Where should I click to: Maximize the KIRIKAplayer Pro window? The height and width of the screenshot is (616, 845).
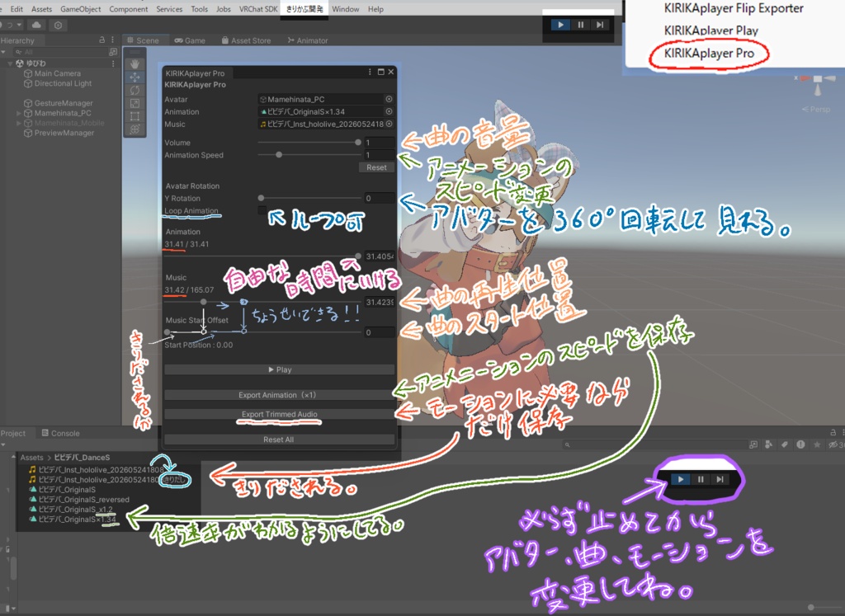pos(381,72)
